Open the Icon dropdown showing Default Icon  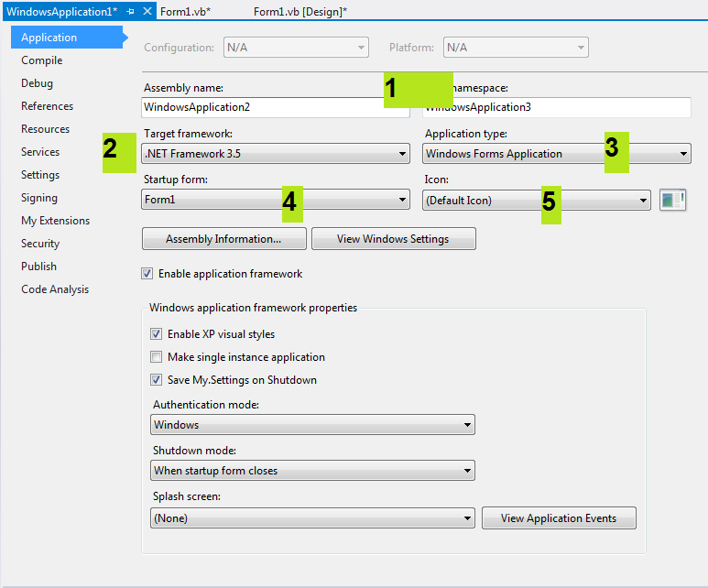point(537,200)
